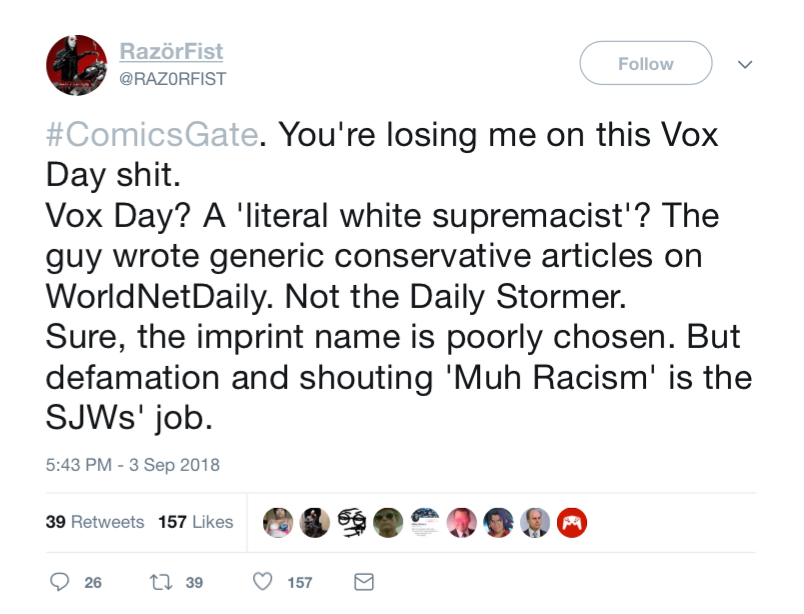Follow the RazörFist account
The width and height of the screenshot is (804, 614).
(646, 63)
